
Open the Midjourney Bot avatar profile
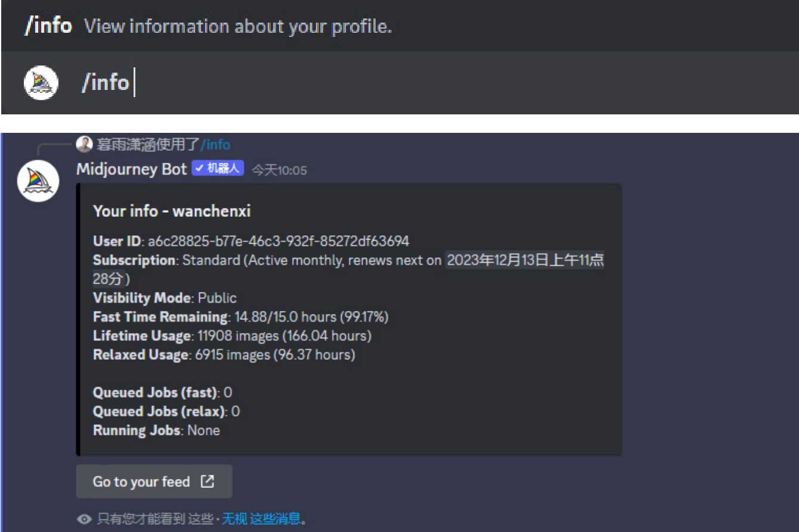38,181
